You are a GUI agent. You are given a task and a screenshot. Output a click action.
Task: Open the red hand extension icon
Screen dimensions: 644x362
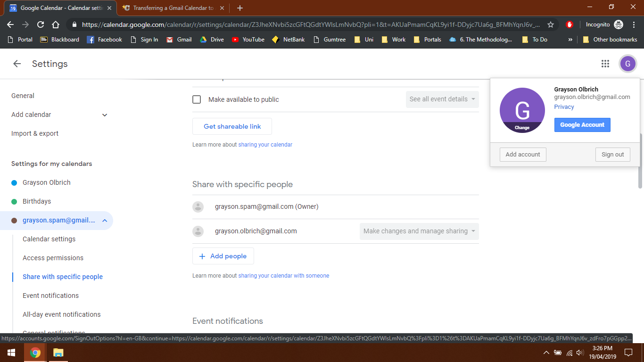tap(570, 25)
